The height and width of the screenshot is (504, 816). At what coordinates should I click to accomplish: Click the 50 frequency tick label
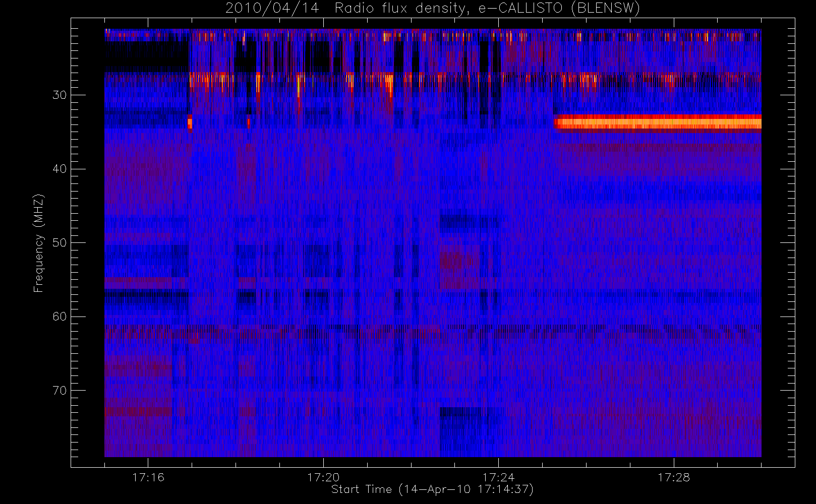pos(60,243)
